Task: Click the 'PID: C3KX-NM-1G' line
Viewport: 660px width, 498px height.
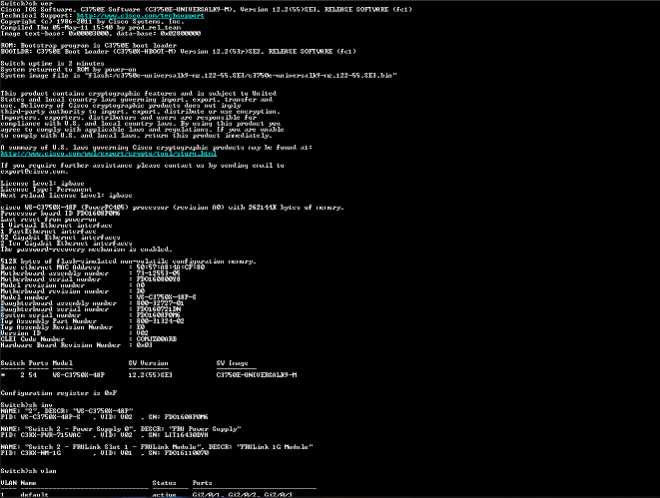Action: pyautogui.click(x=104, y=453)
